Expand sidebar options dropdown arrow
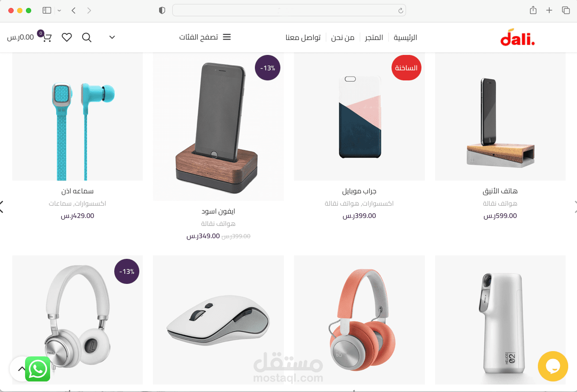This screenshot has height=392, width=577. [x=59, y=10]
